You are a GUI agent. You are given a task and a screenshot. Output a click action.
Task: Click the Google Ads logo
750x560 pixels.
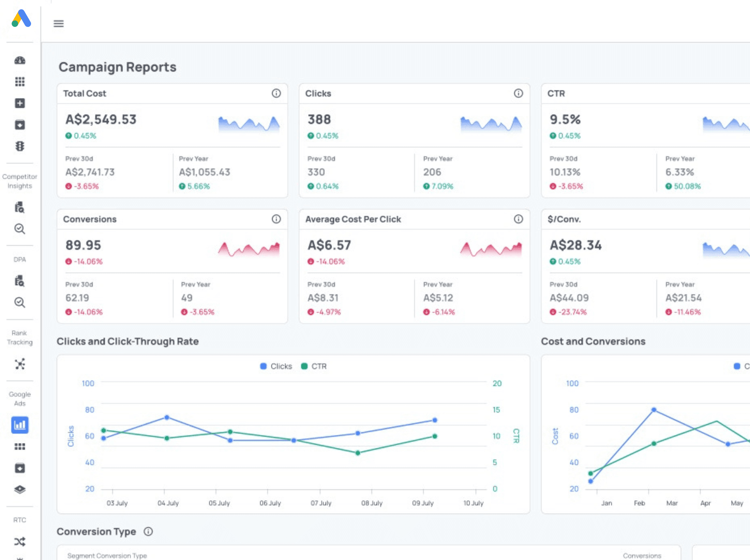coord(21,18)
